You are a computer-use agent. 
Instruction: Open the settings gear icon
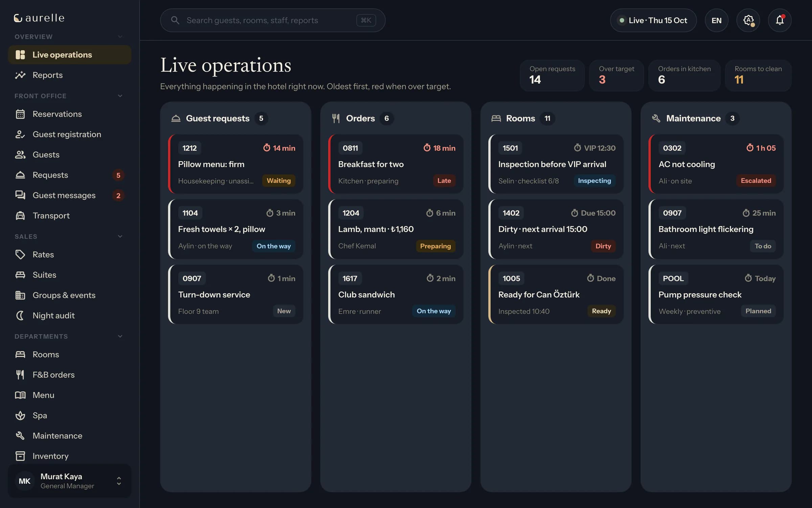coord(748,20)
